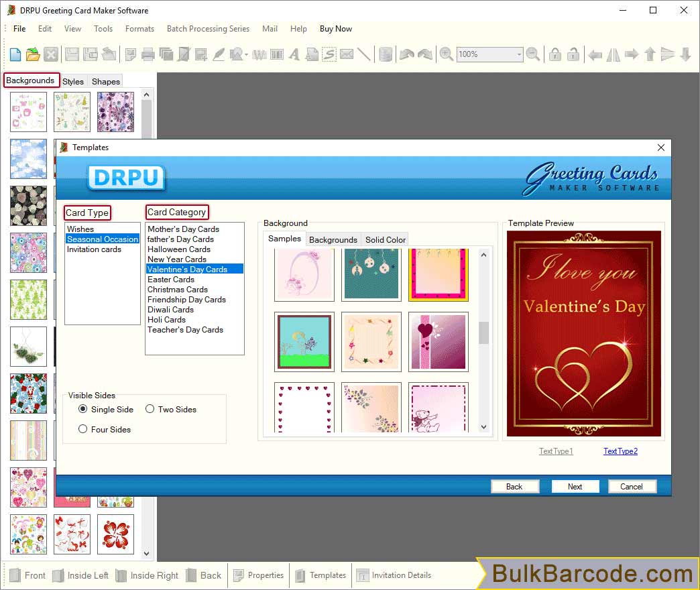Click the open padlock Unlock icon
Screen dimensions: 700x590
[573, 54]
